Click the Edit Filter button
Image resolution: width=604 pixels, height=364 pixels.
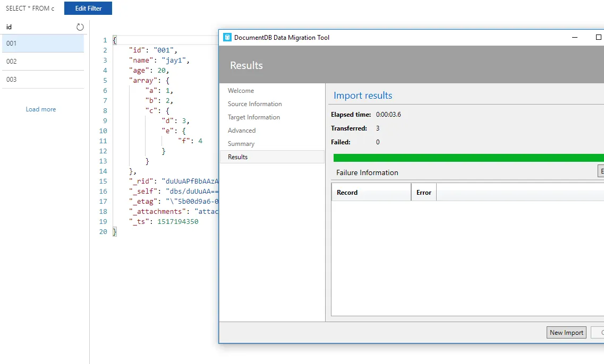click(x=88, y=8)
